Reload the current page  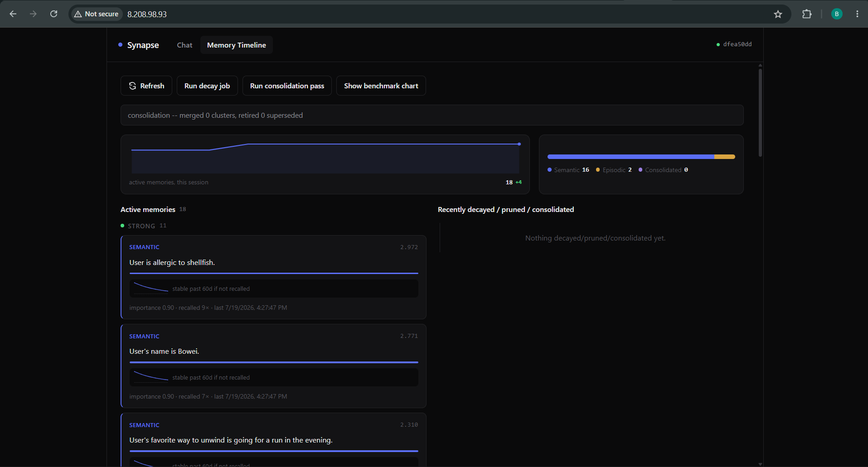tap(53, 14)
